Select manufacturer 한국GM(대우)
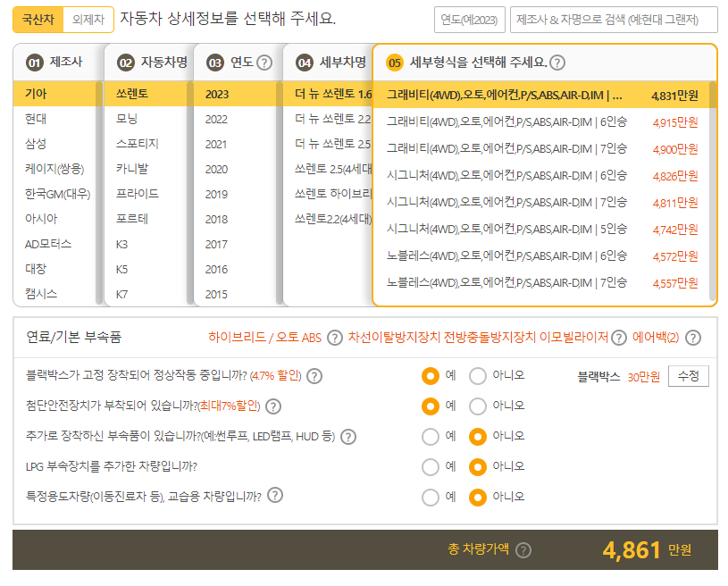Image resolution: width=728 pixels, height=586 pixels. tap(54, 194)
